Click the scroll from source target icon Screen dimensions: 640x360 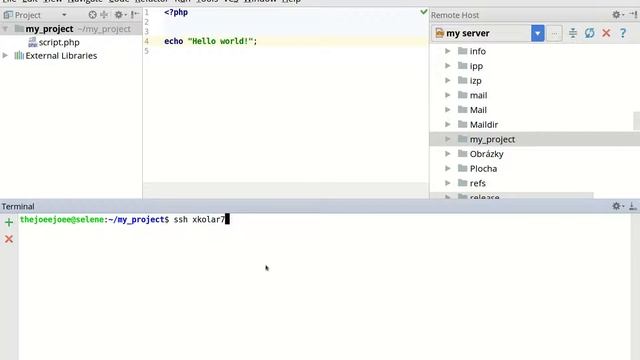[93, 15]
